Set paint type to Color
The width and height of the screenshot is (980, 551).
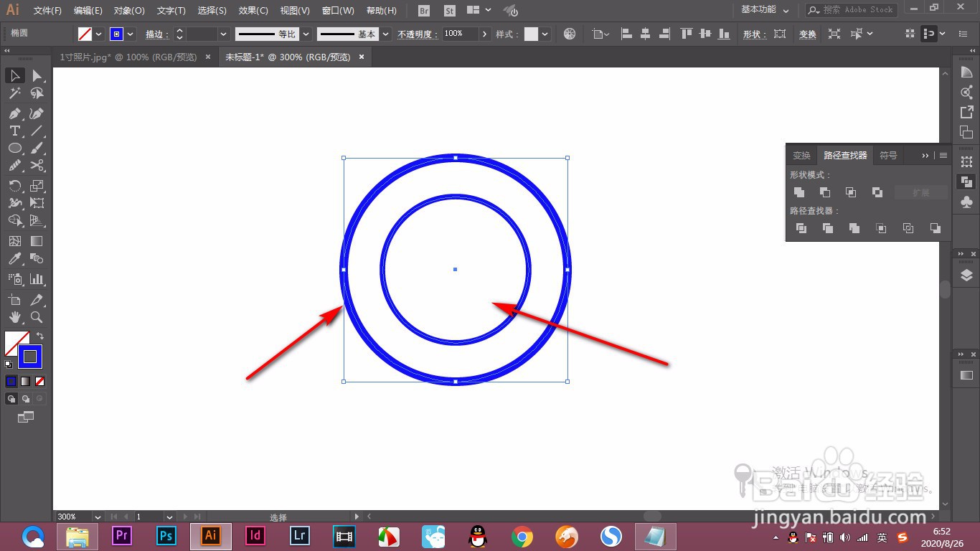[x=11, y=381]
